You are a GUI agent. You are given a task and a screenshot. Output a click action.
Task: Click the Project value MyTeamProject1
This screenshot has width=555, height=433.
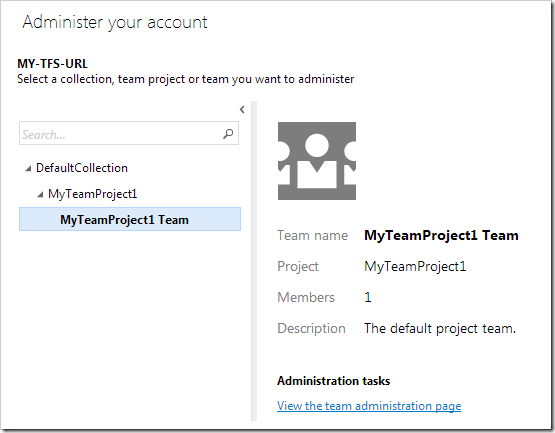(415, 266)
